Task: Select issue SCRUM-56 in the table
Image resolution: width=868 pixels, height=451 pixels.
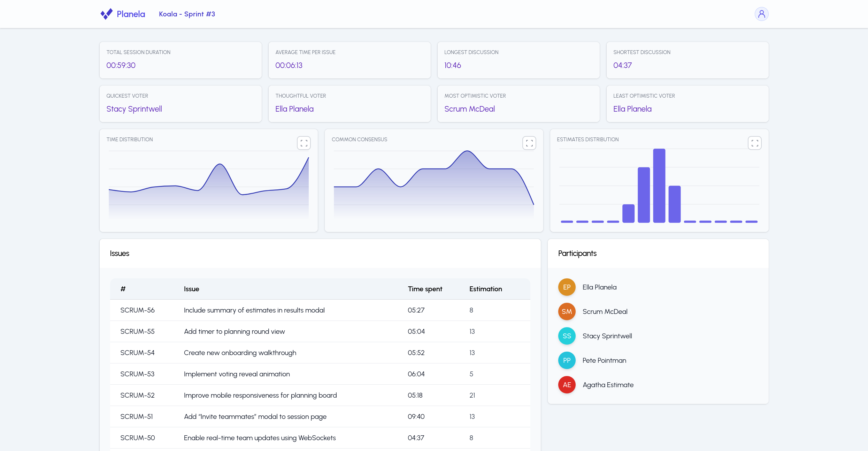Action: [137, 310]
